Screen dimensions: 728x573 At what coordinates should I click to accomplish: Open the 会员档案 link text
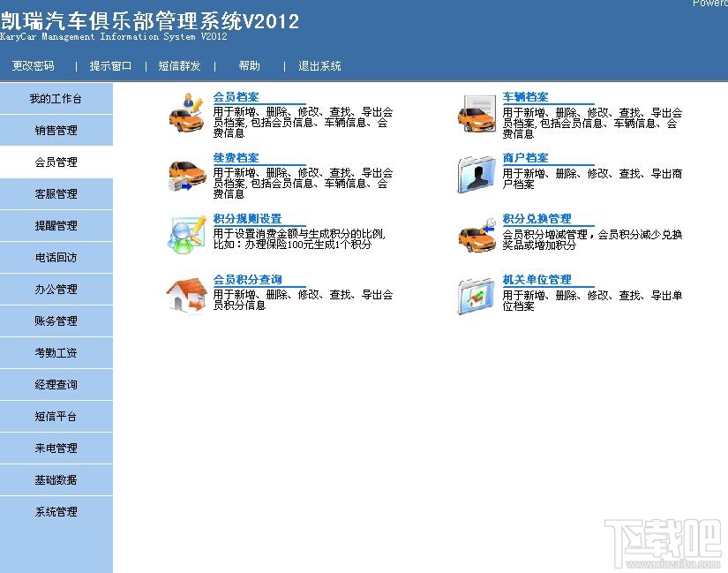[x=236, y=96]
